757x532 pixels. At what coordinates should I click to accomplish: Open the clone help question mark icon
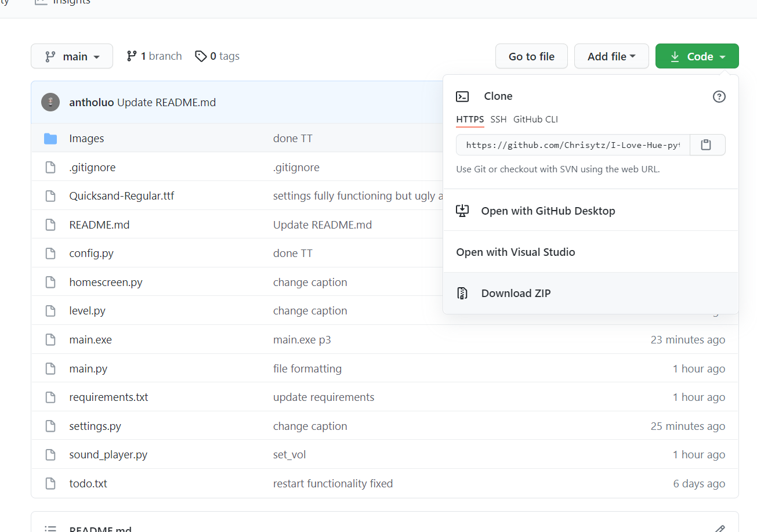719,96
